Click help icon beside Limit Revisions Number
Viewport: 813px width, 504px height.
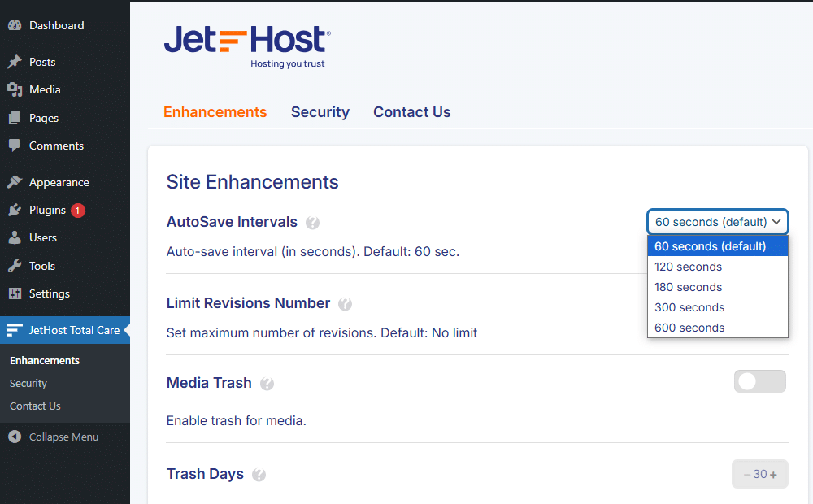coord(345,304)
